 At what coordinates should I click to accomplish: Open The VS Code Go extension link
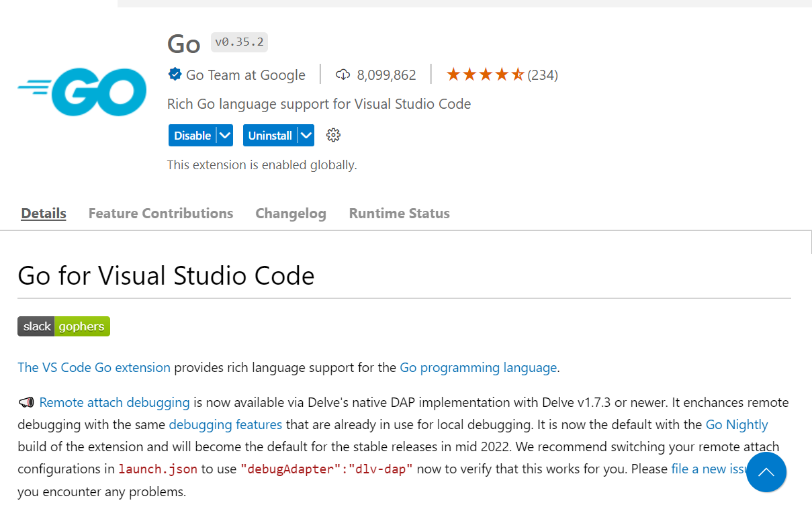point(94,367)
